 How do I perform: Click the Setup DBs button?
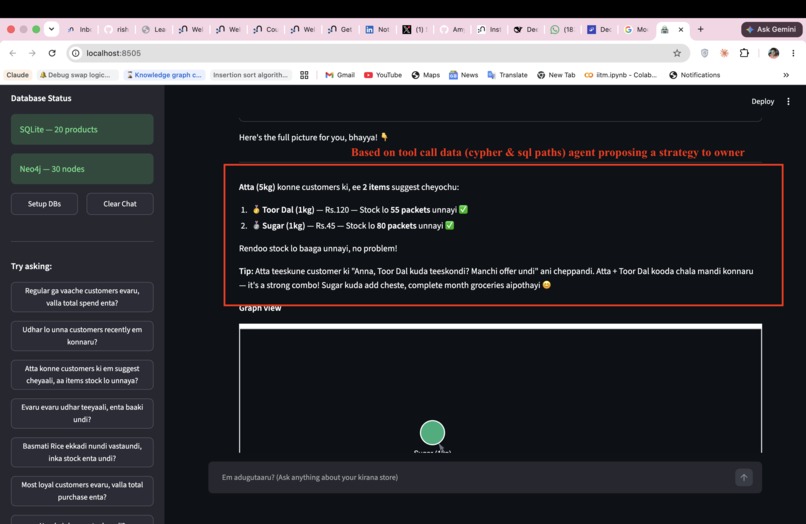coord(44,204)
